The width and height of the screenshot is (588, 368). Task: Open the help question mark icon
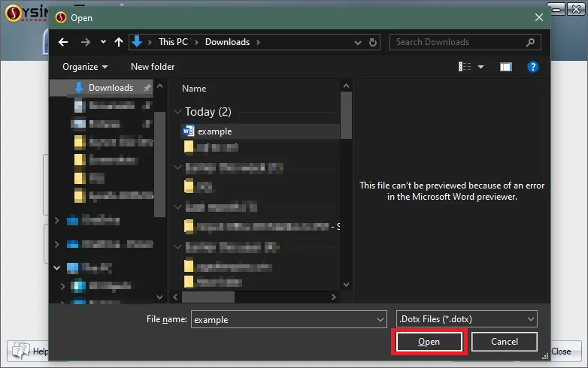pos(532,67)
